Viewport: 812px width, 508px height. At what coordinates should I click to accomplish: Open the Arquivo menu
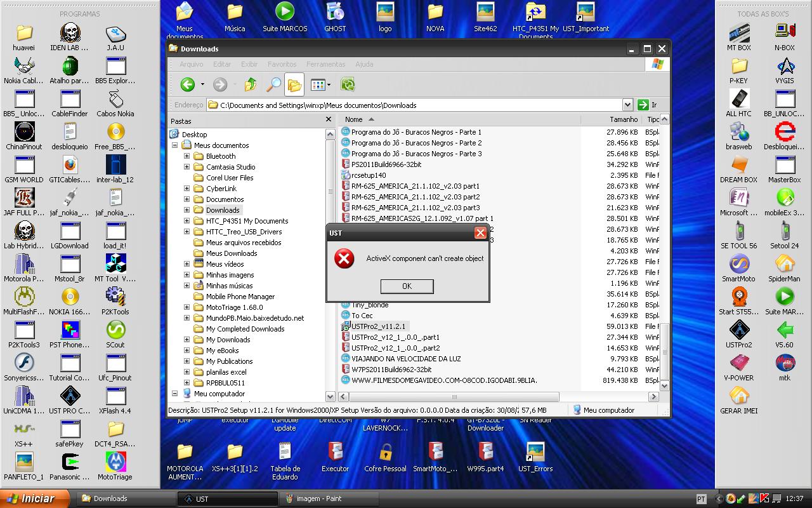(192, 64)
